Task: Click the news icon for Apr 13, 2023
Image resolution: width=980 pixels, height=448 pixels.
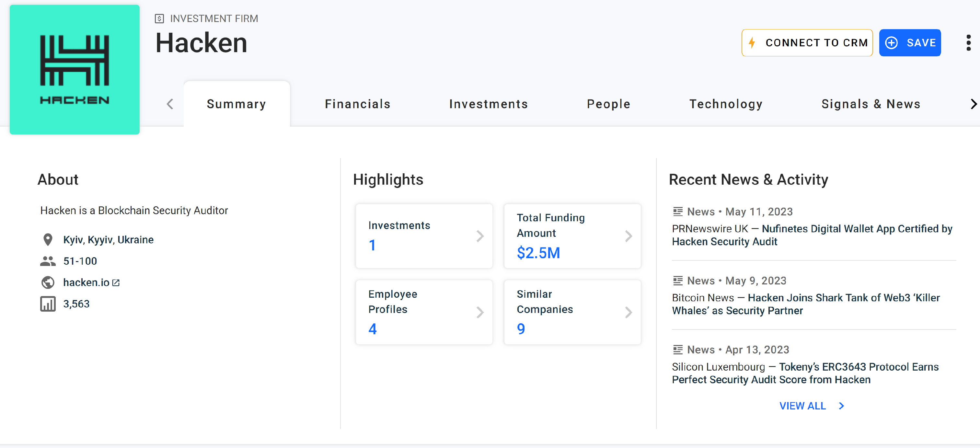Action: 677,350
